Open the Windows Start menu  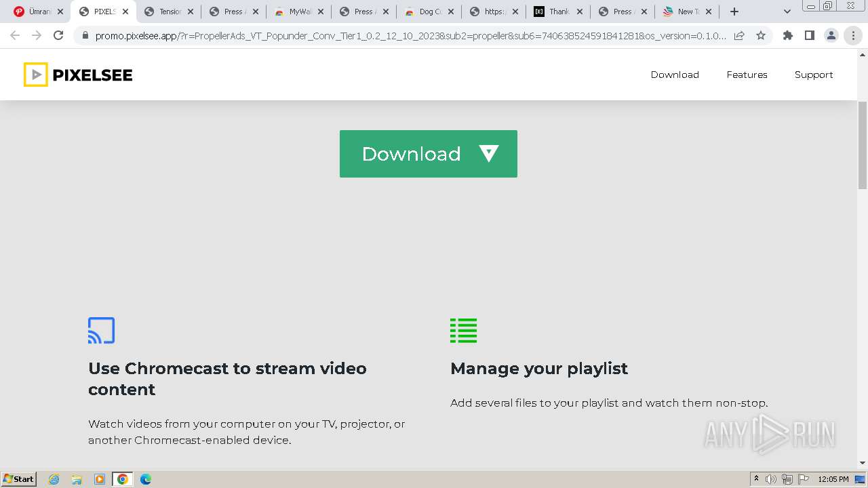pos(19,479)
